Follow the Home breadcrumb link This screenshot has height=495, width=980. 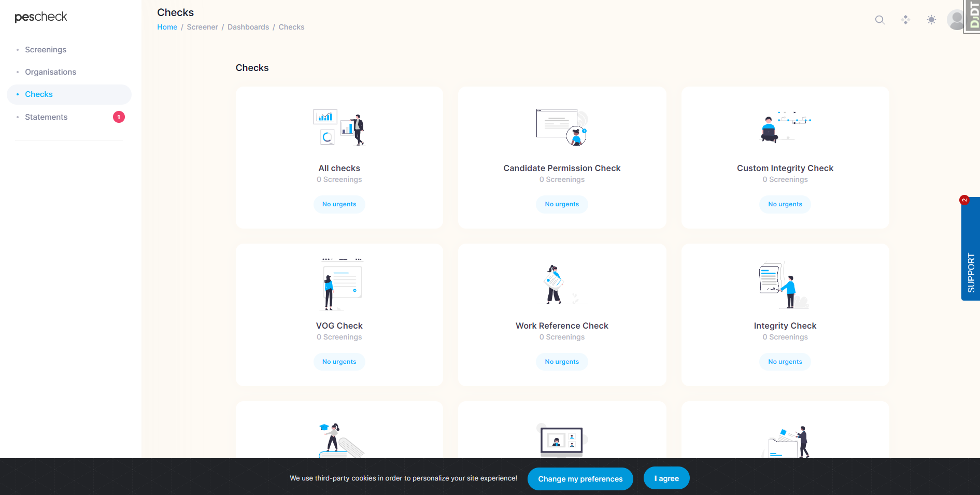(167, 27)
